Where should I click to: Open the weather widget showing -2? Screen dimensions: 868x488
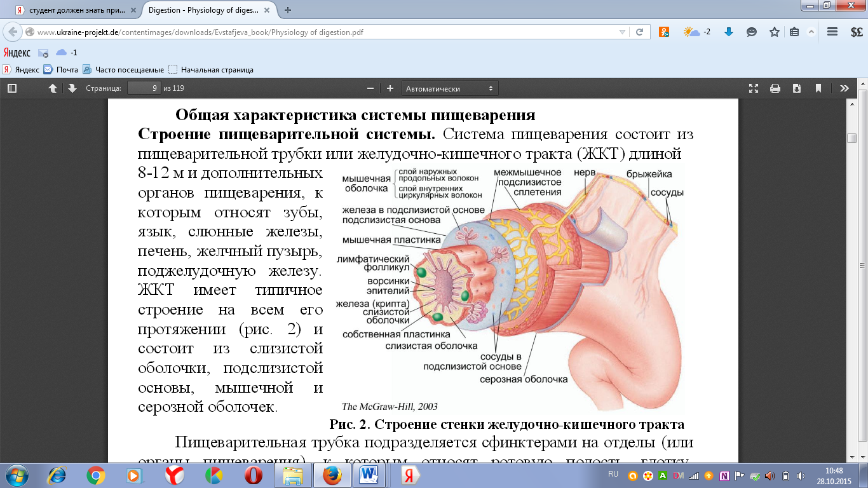pyautogui.click(x=697, y=32)
